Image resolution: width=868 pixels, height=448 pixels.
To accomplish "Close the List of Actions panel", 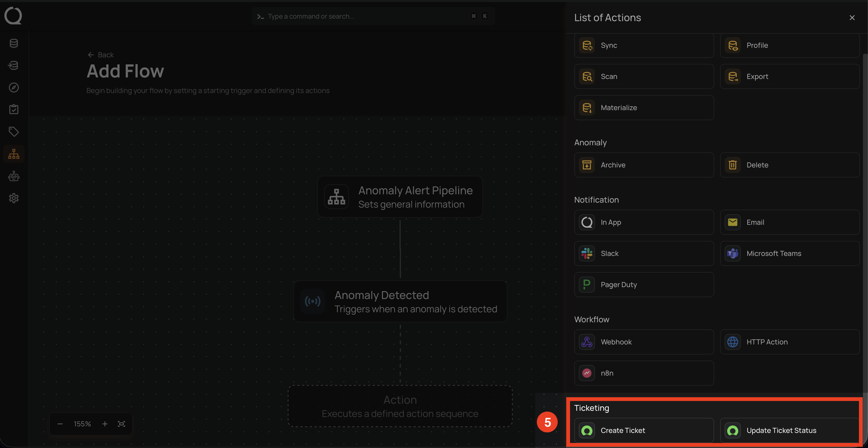I will click(852, 18).
